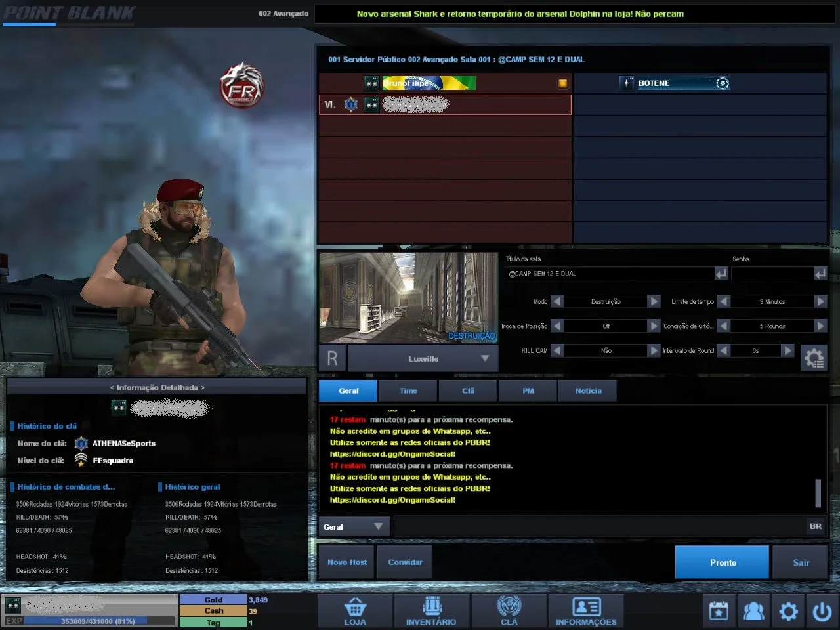Image resolution: width=840 pixels, height=630 pixels.
Task: Decrease Intervalo de Round value
Action: coord(723,350)
